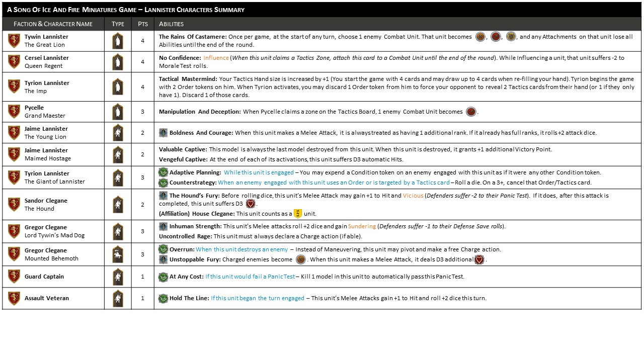Select the Type figure icon in Cersei Lannister's row

[118, 62]
